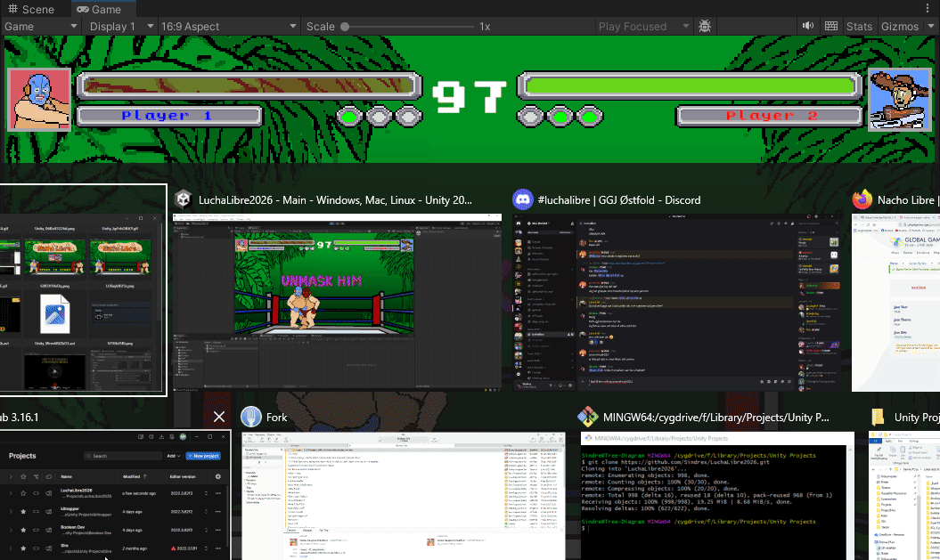Click Player 1 luchador portrait

[39, 100]
